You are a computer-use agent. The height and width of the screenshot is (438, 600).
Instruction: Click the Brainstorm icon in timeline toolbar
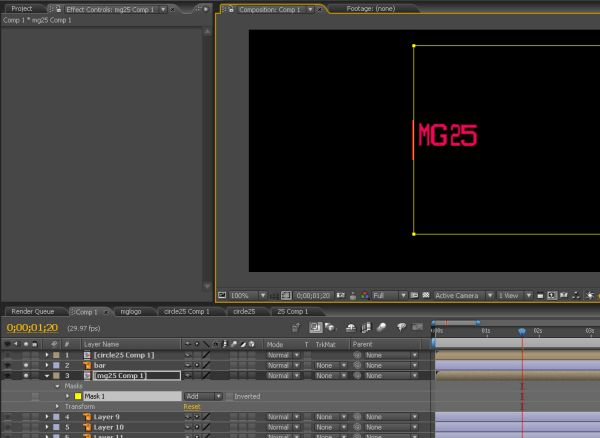click(x=401, y=327)
